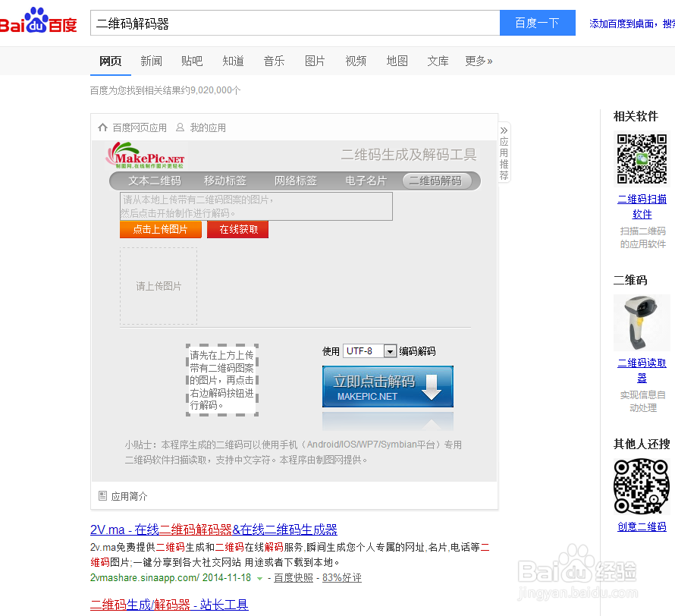675x616 pixels.
Task: Select the 文本二维码 tab
Action: [155, 181]
